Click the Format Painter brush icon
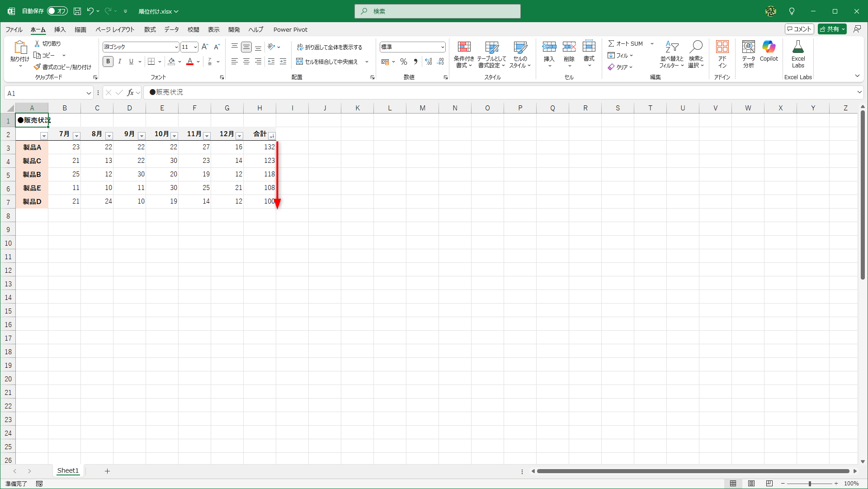This screenshot has height=489, width=868. [37, 67]
